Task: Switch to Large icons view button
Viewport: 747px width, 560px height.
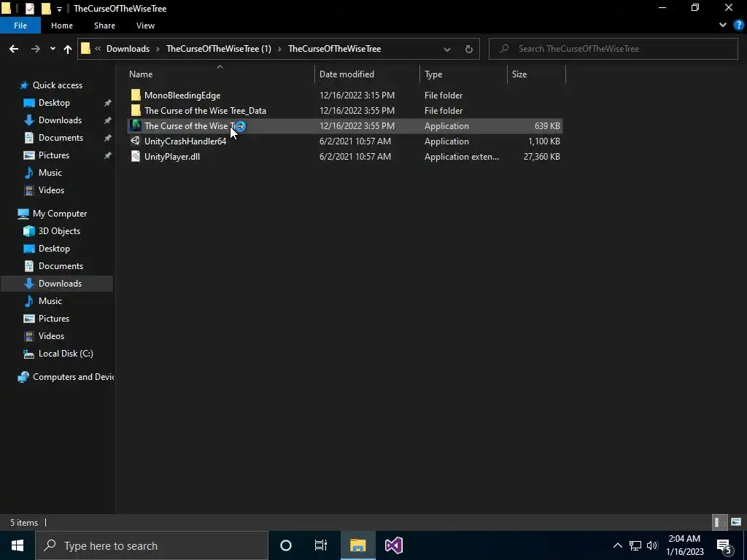Action: point(736,522)
